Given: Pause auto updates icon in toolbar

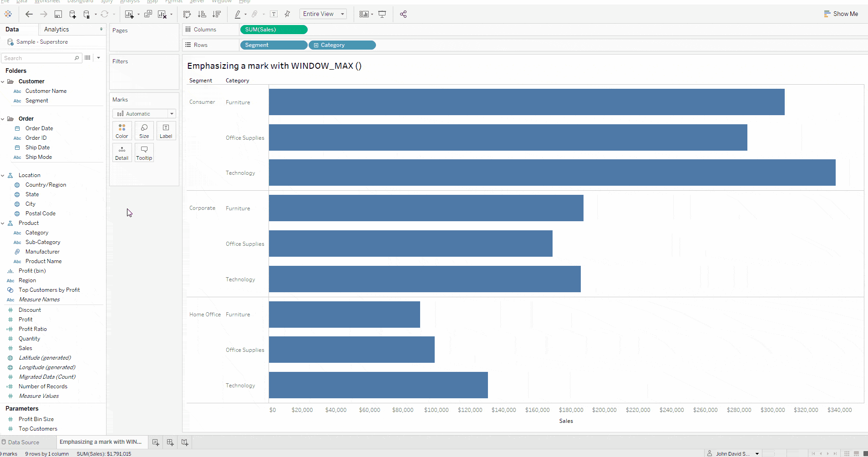Looking at the screenshot, I should tap(86, 14).
